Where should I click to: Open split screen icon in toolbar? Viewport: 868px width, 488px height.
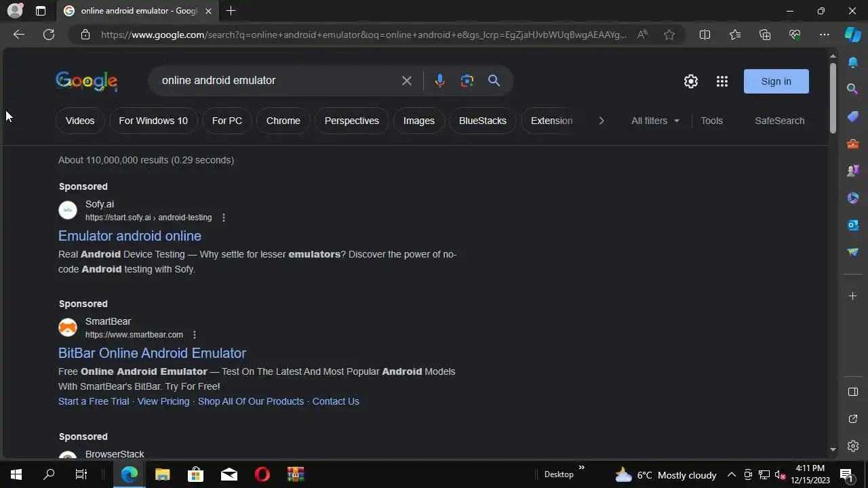(705, 35)
